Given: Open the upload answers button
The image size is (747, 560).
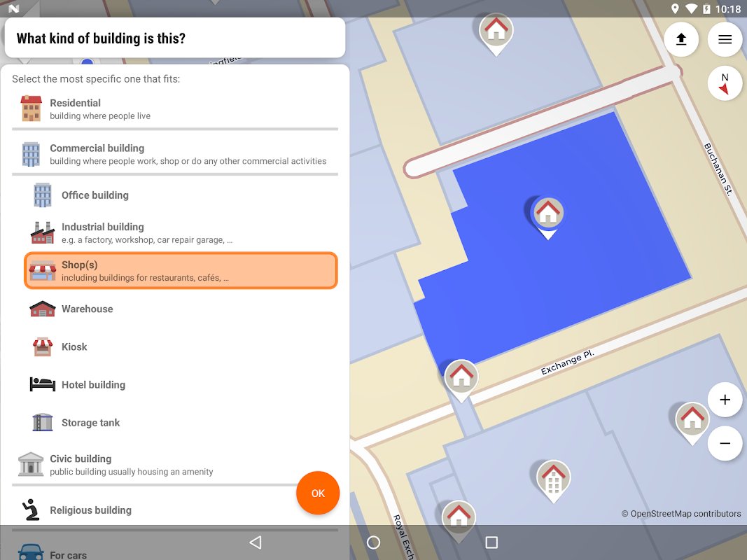Looking at the screenshot, I should click(681, 39).
